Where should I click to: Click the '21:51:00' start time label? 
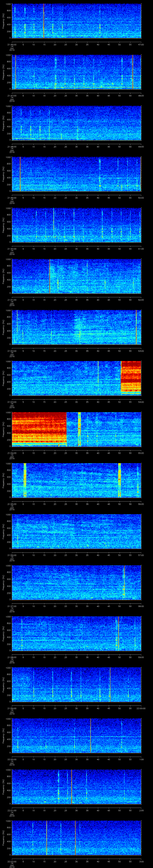pyautogui.click(x=12, y=300)
